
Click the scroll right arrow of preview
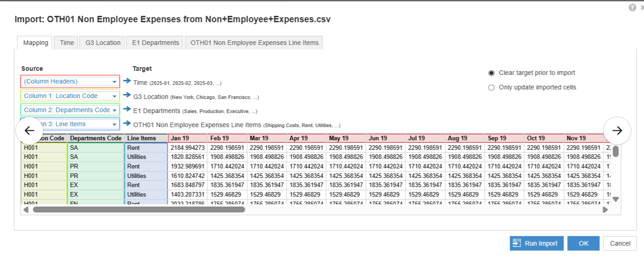[605, 210]
